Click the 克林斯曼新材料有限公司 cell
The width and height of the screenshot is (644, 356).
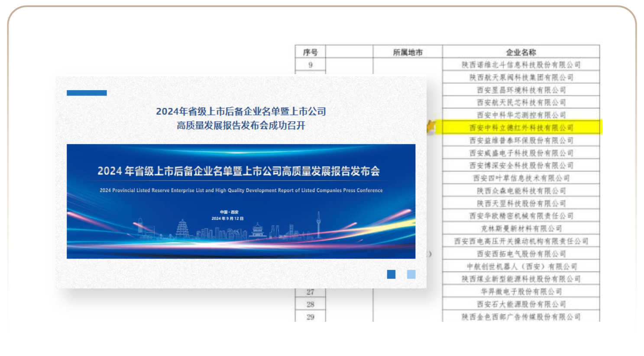click(x=521, y=229)
